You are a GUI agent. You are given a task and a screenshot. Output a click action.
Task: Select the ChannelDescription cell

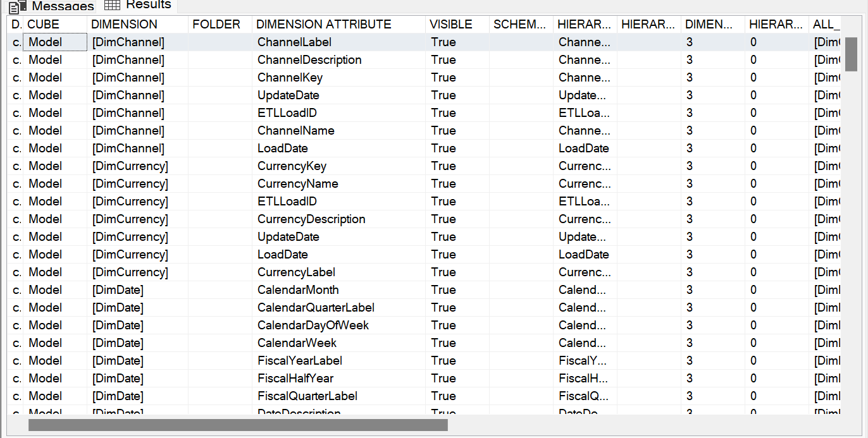click(x=338, y=60)
